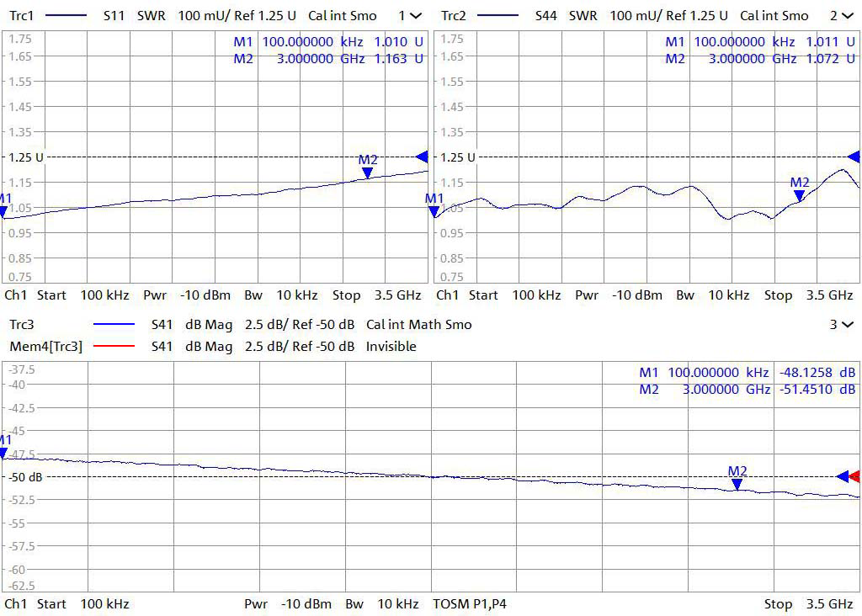Open the diagram 3 dropdown chevron
The image size is (862, 616).
point(847,325)
